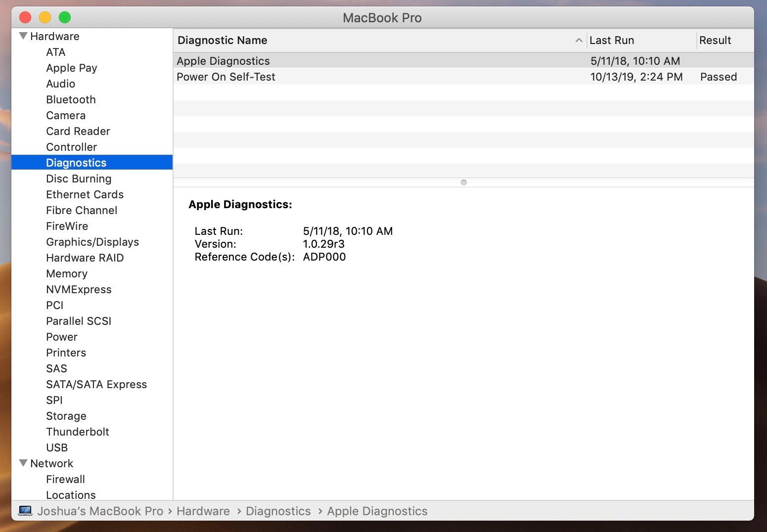The width and height of the screenshot is (767, 532).
Task: Select the Power On Self-Test row
Action: (x=463, y=77)
